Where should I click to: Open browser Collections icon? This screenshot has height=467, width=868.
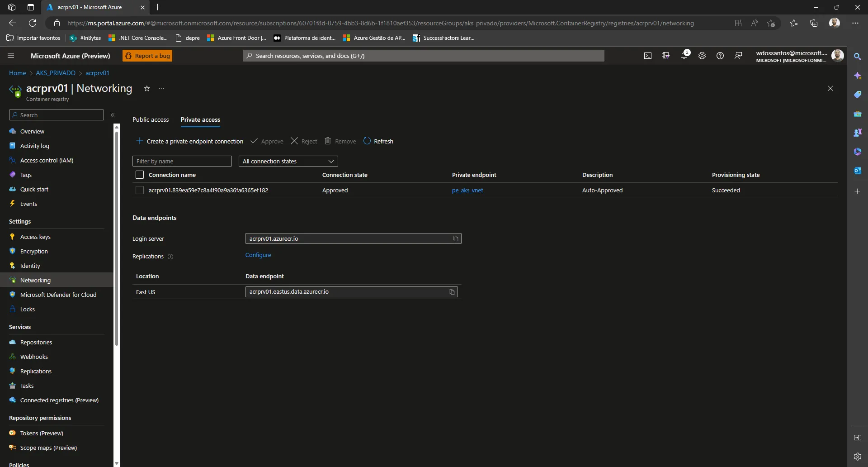click(814, 23)
